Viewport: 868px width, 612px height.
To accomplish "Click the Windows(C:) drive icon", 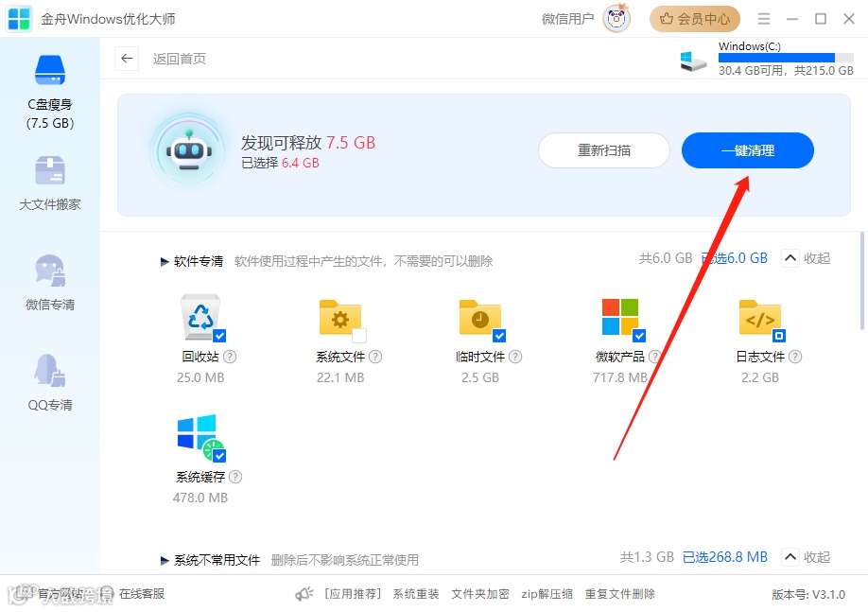I will point(693,61).
